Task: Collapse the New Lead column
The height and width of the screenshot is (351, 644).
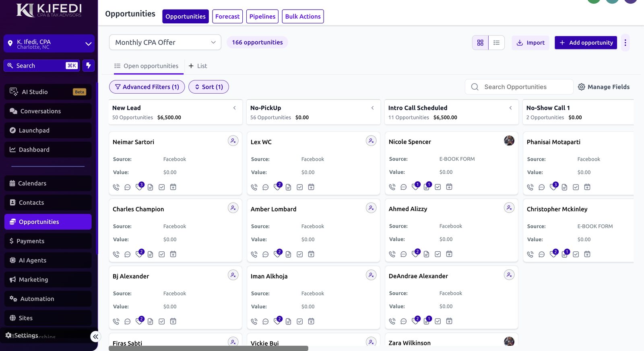Action: tap(235, 108)
